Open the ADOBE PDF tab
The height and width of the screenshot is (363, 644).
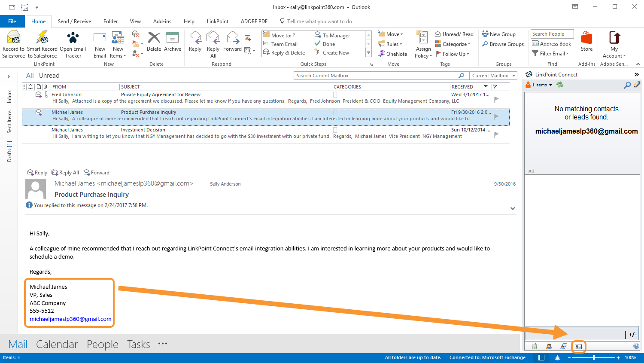coord(254,21)
